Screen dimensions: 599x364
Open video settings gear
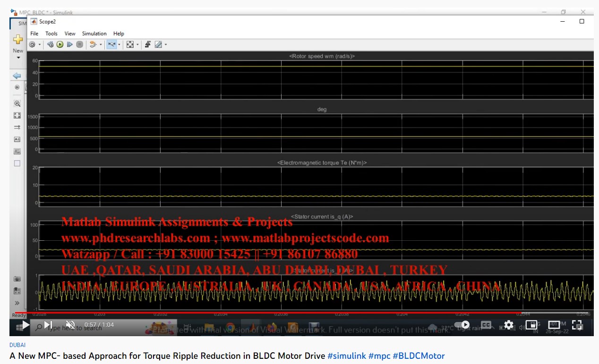(509, 325)
